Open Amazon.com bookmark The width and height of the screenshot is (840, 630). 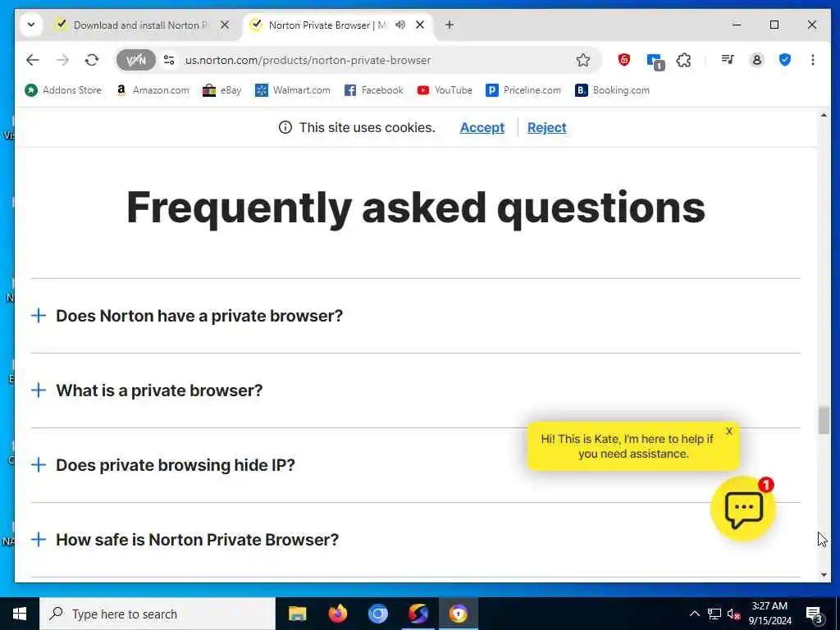point(153,90)
